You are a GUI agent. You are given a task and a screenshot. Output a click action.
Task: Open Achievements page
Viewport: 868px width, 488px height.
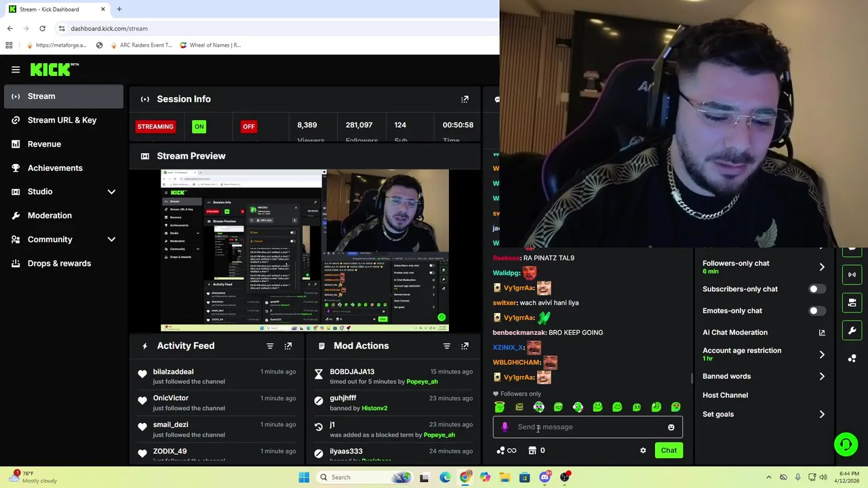[64, 168]
